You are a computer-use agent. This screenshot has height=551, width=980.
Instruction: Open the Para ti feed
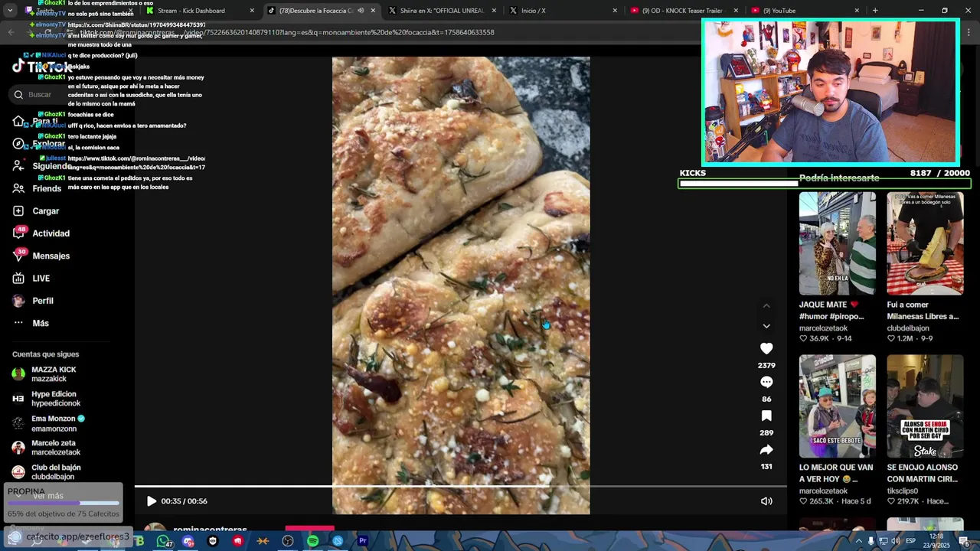[x=37, y=121]
